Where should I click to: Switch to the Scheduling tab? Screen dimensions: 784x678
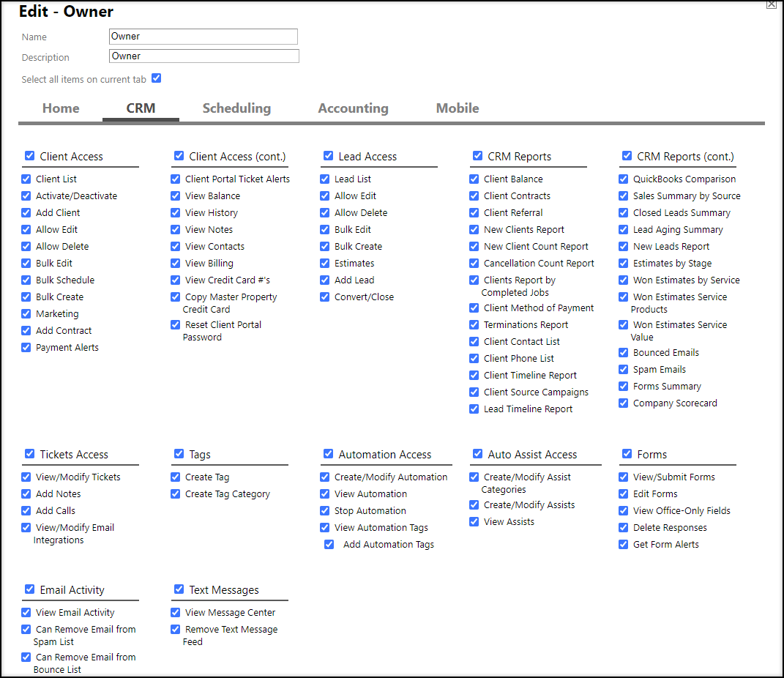click(236, 108)
